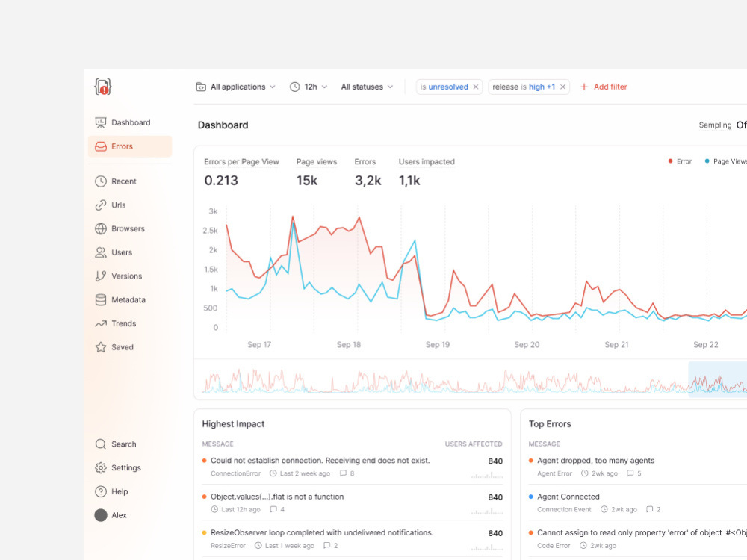Click the plus icon of Add filter
The image size is (747, 560).
point(583,87)
